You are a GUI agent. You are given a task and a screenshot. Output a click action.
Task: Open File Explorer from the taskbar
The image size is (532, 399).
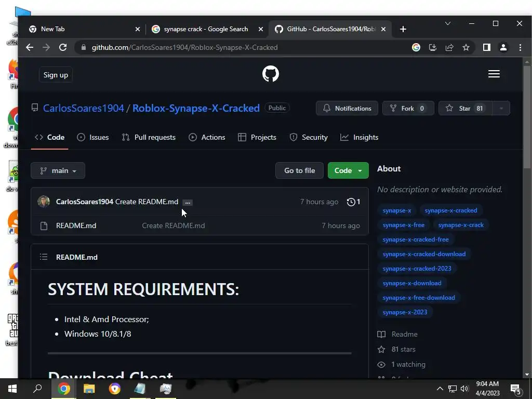(x=89, y=389)
